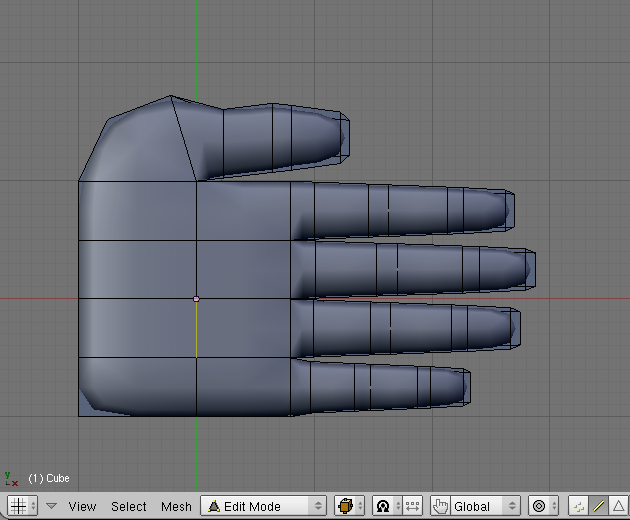
Task: Open the Mesh menu
Action: tap(176, 506)
